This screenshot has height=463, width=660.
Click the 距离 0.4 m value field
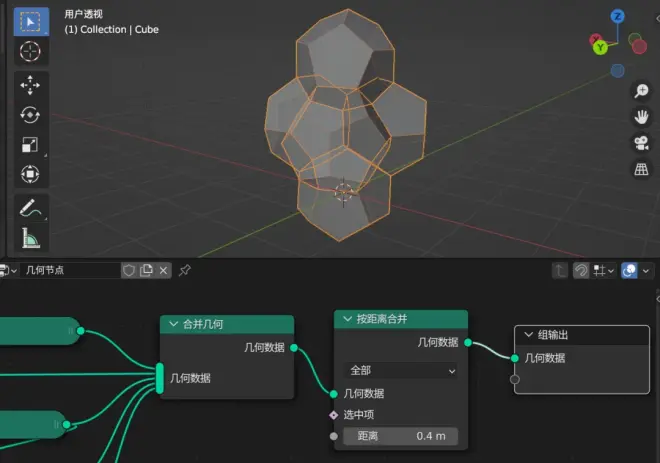point(401,436)
